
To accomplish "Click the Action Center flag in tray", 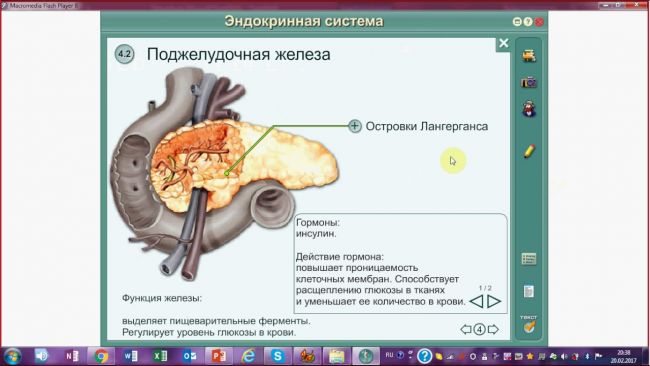I will 598,356.
